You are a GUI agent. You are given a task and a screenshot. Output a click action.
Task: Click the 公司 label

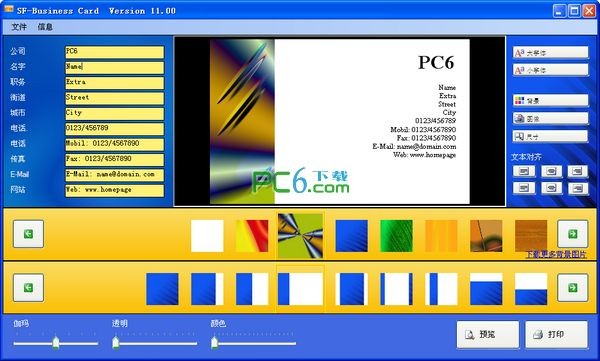click(18, 51)
